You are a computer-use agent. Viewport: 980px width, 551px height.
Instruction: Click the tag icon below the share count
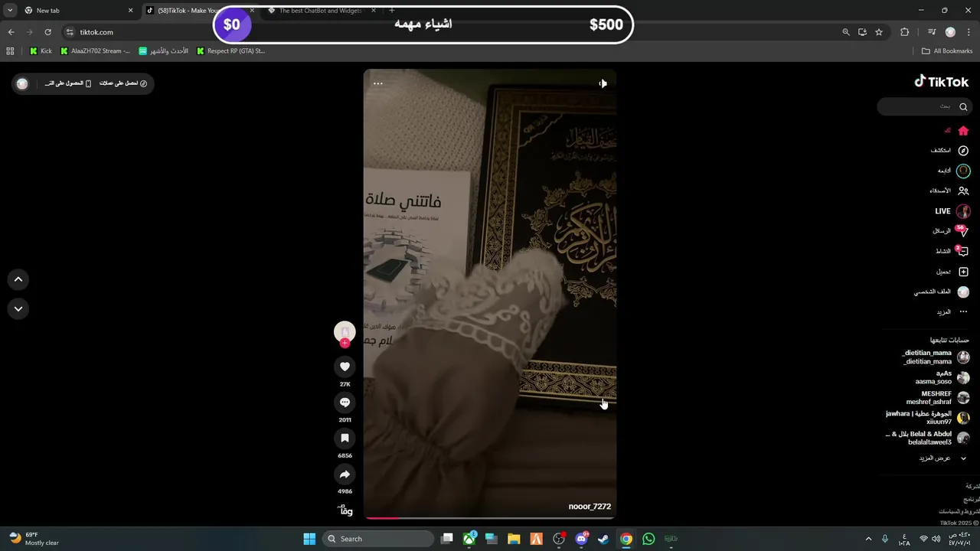[345, 510]
